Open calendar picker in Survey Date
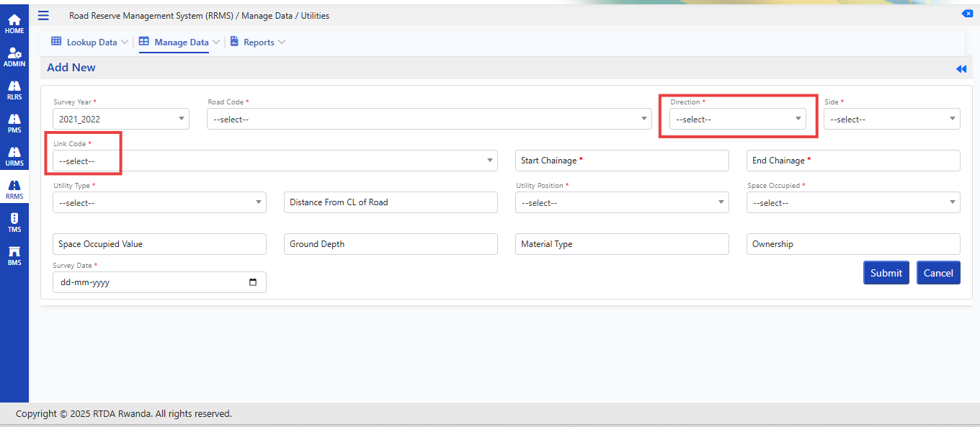 pyautogui.click(x=253, y=282)
